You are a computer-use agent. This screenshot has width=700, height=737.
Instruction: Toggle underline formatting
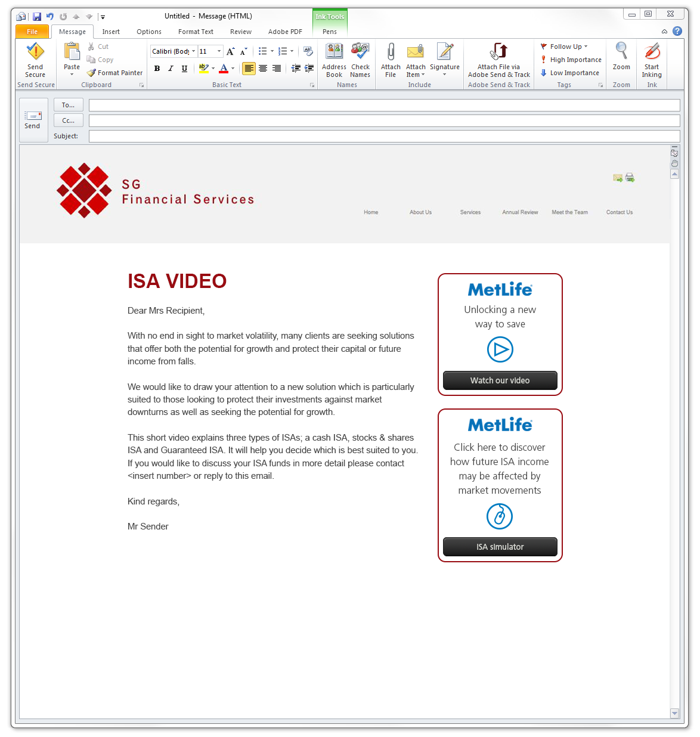click(184, 69)
